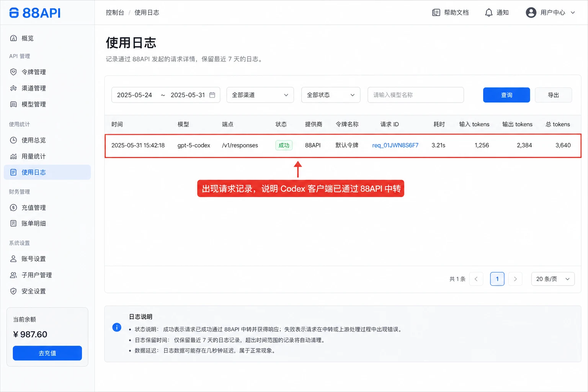Click 用户中心 label in the header
This screenshot has width=588, height=392.
[x=553, y=13]
